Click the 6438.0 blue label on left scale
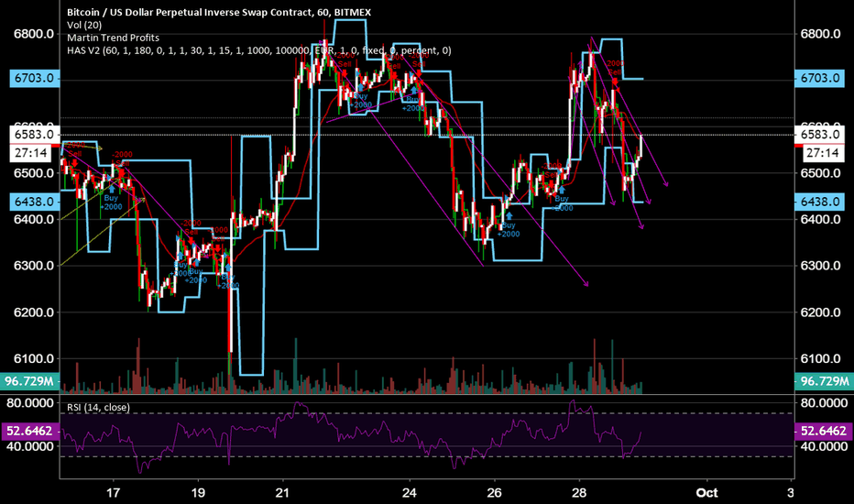Screen dimensions: 854x504 [34, 203]
